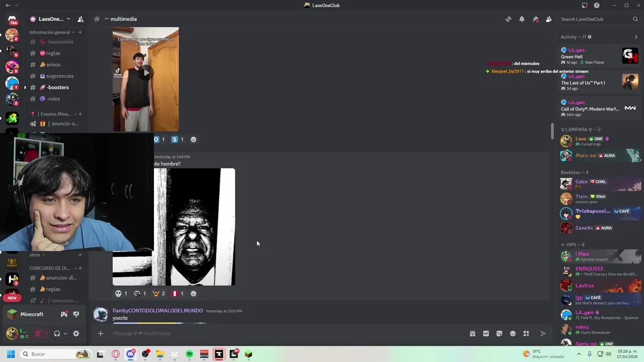This screenshot has height=362, width=644.
Task: Open Lil_yen Green Hell activity card
Action: pyautogui.click(x=599, y=56)
